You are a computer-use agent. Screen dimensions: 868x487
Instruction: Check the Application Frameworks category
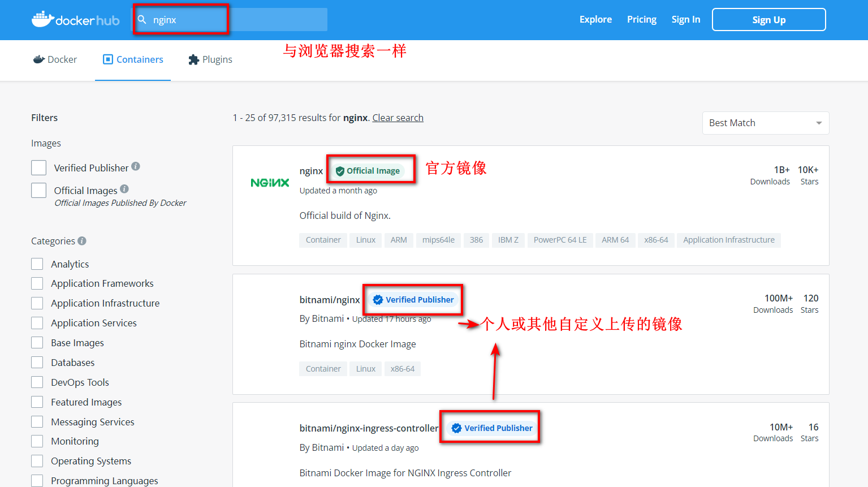[37, 283]
